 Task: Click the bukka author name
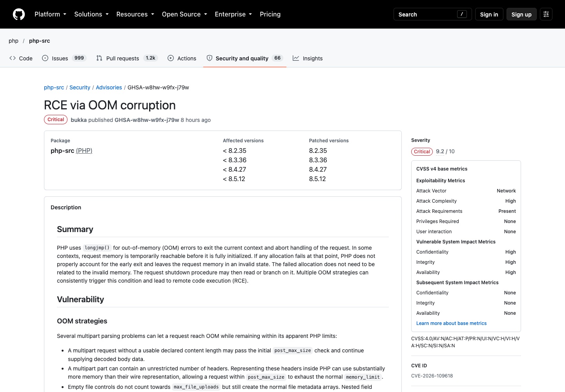(x=78, y=120)
